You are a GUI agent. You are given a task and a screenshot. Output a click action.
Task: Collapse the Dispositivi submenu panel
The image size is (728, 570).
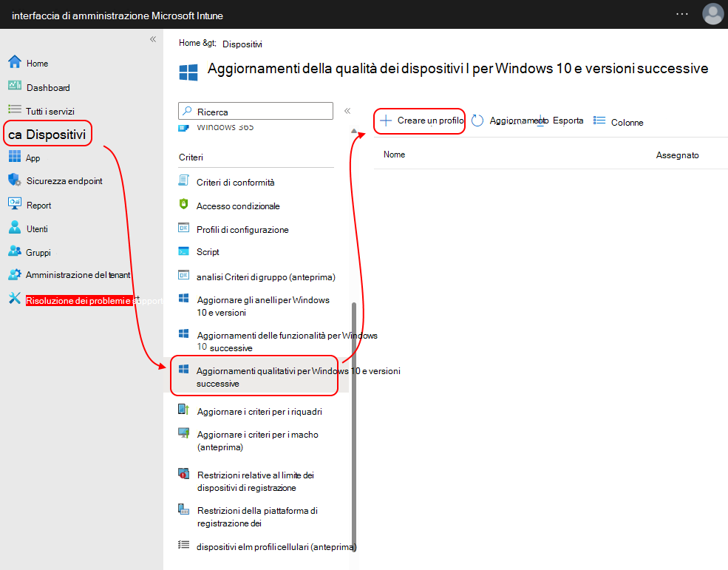[x=347, y=111]
